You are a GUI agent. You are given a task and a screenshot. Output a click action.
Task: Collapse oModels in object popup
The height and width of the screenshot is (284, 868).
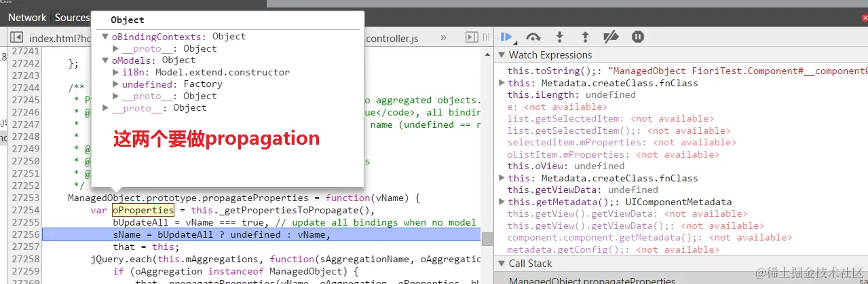[x=106, y=60]
